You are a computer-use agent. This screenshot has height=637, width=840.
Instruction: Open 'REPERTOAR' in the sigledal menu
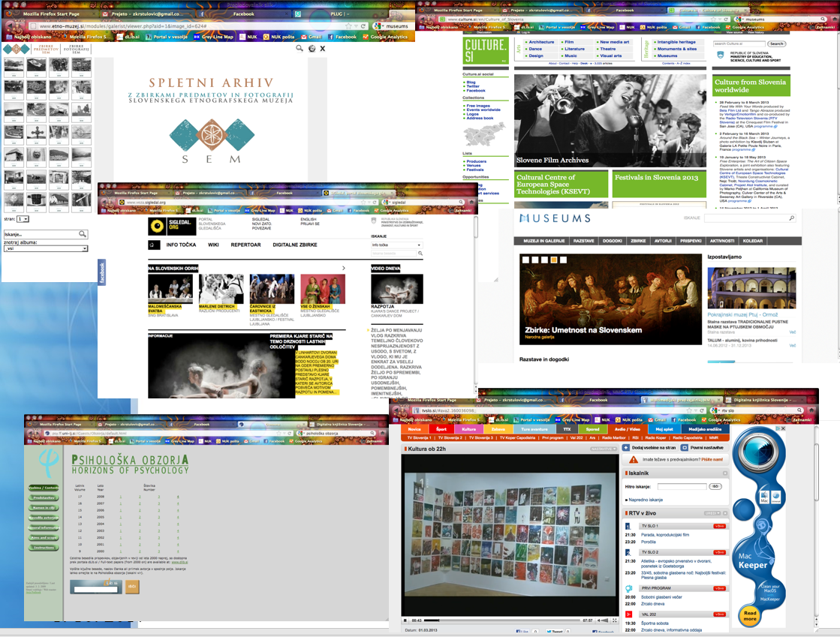246,245
